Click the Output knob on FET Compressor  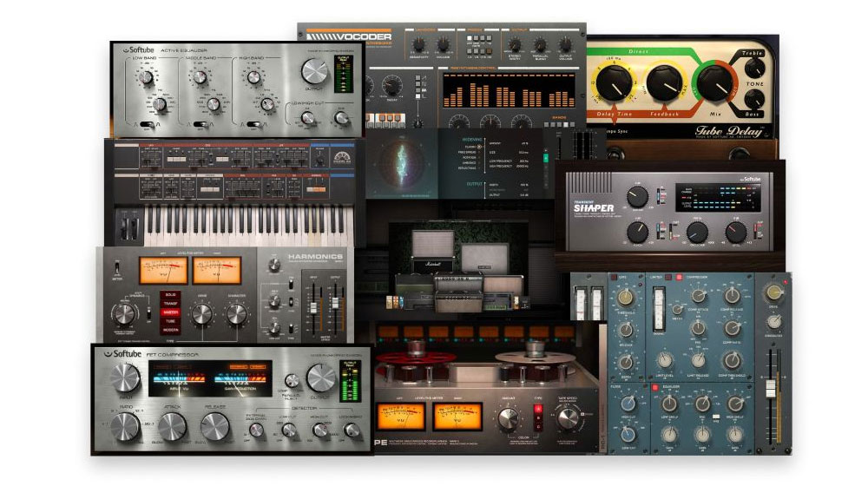pyautogui.click(x=322, y=376)
